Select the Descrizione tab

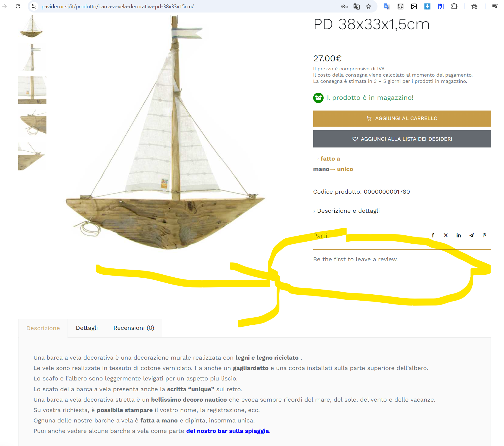[x=43, y=328]
